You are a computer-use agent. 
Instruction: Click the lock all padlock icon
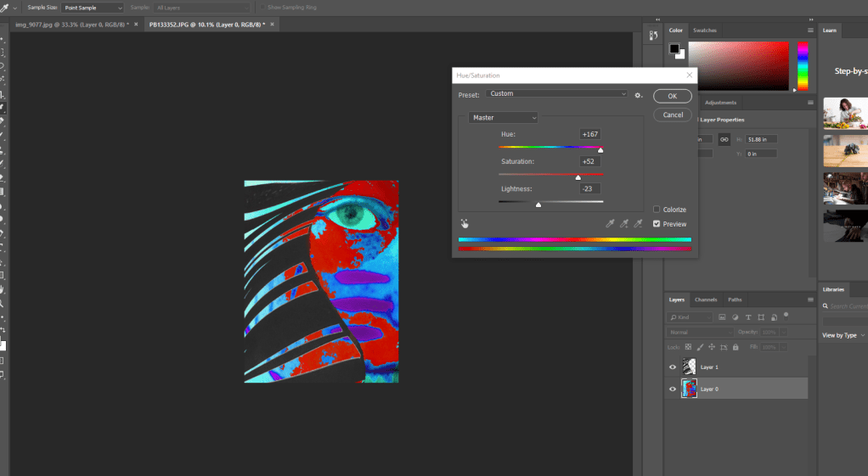[735, 347]
